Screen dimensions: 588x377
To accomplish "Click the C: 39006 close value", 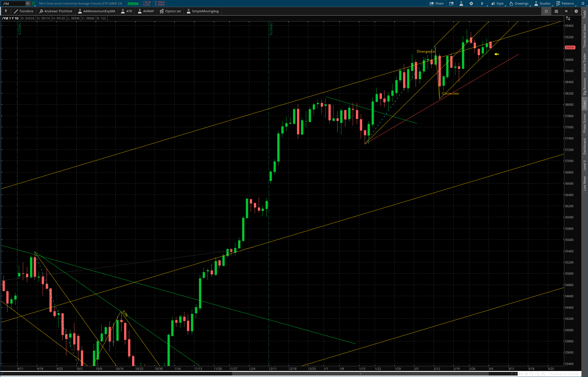I will pos(88,18).
